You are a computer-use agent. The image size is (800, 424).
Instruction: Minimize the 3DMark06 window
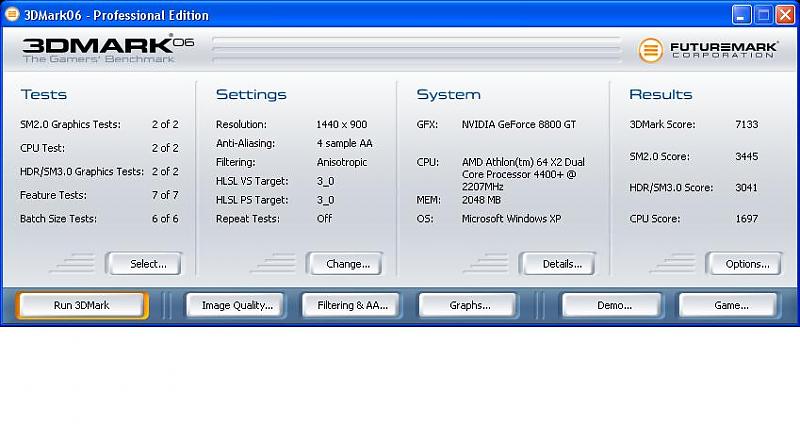(x=741, y=15)
